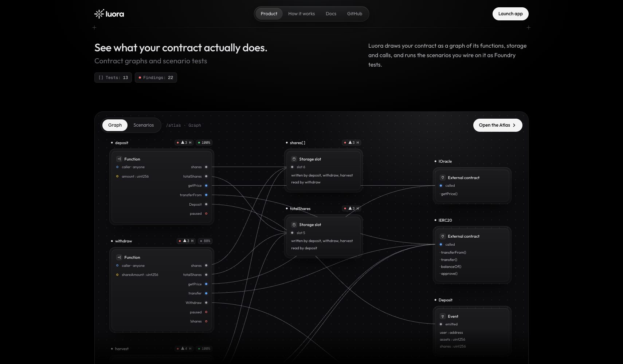Screen dimensions: 623x364
Task: Click the shares output port on deposit
Action: point(206,167)
